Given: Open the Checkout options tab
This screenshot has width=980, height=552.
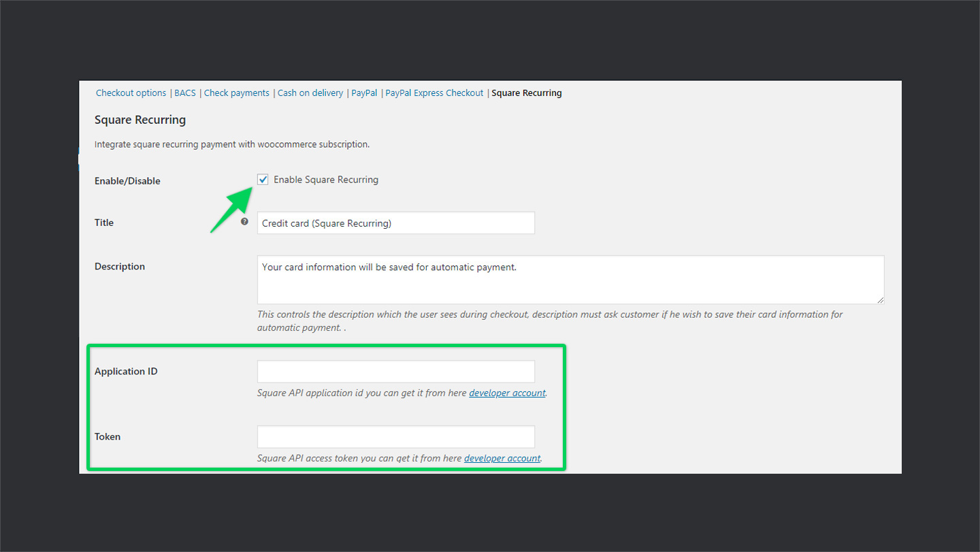Looking at the screenshot, I should 131,93.
